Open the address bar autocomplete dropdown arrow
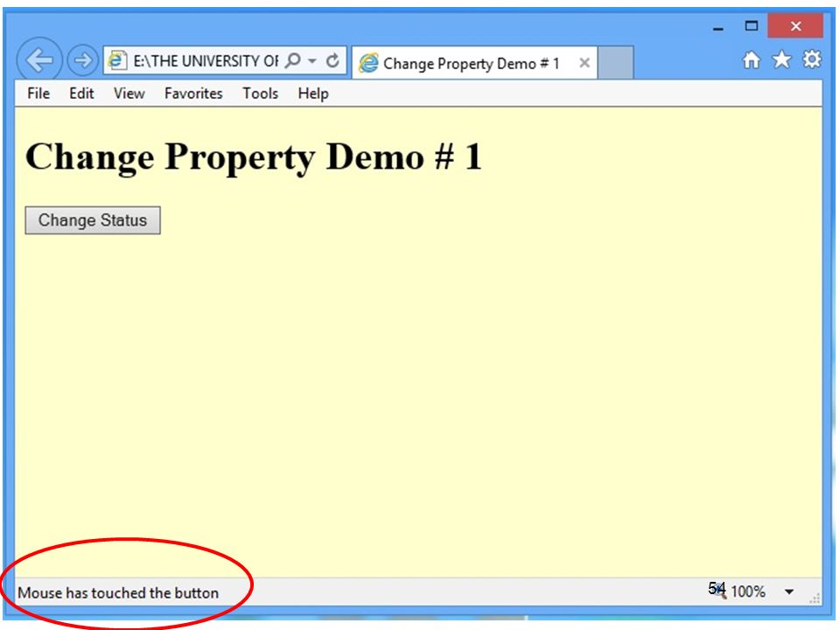840x630 pixels. (312, 61)
